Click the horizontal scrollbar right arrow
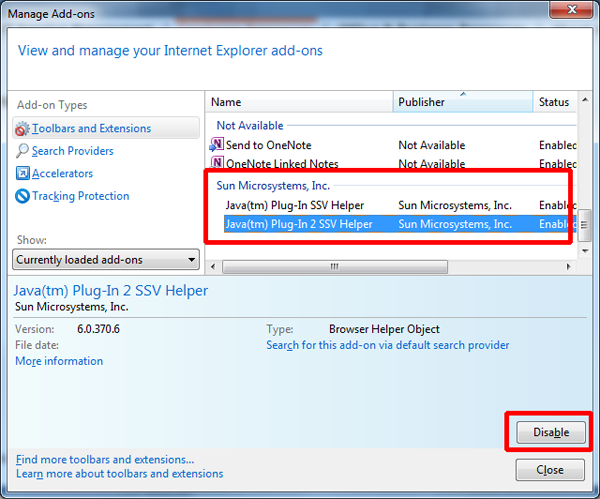This screenshot has width=600, height=499. [x=569, y=266]
